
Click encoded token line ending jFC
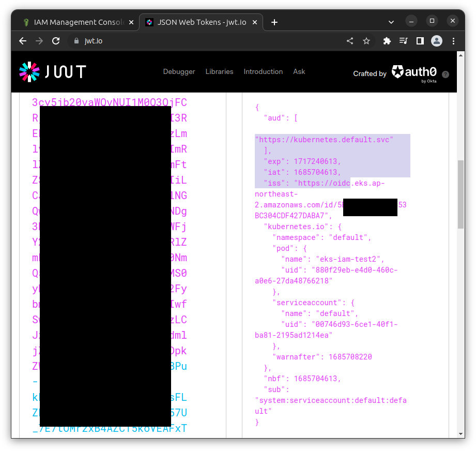pos(110,102)
